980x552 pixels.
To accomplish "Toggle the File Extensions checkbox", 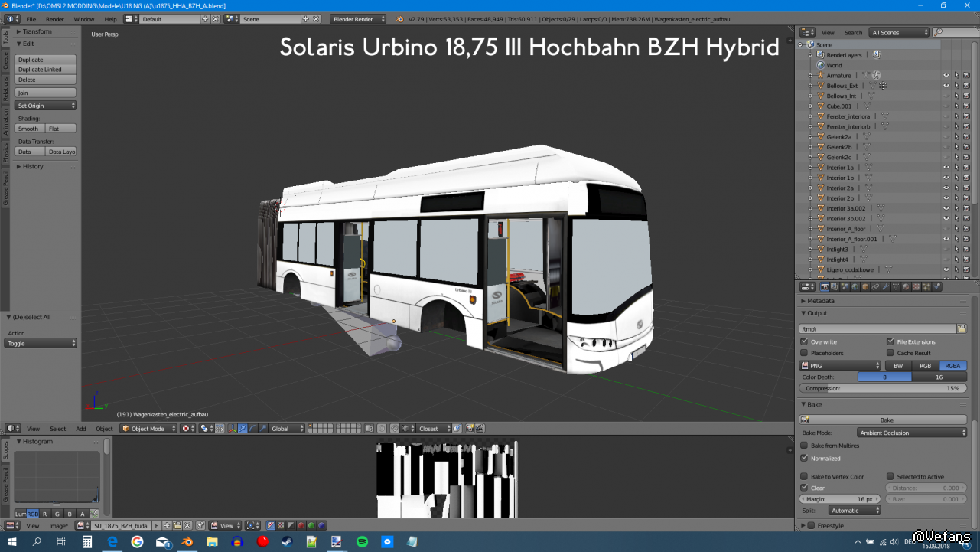I will (890, 341).
